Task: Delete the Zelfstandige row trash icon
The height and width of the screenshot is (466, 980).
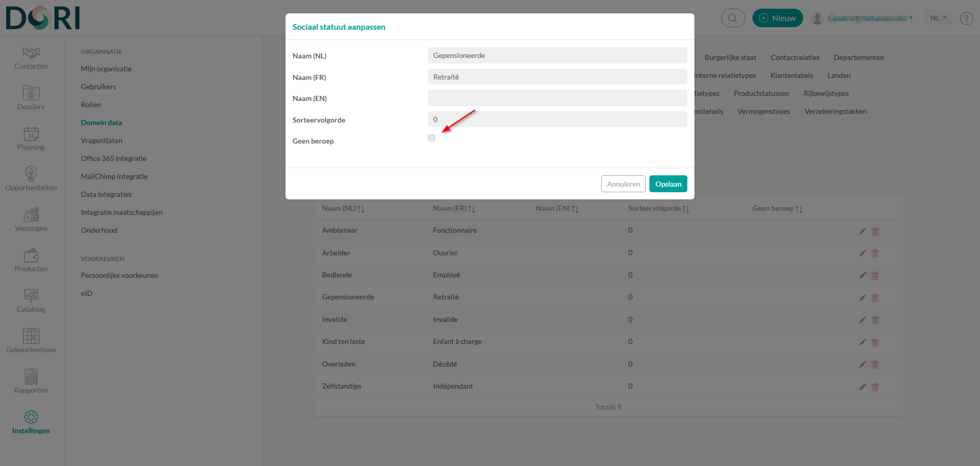Action: (875, 387)
